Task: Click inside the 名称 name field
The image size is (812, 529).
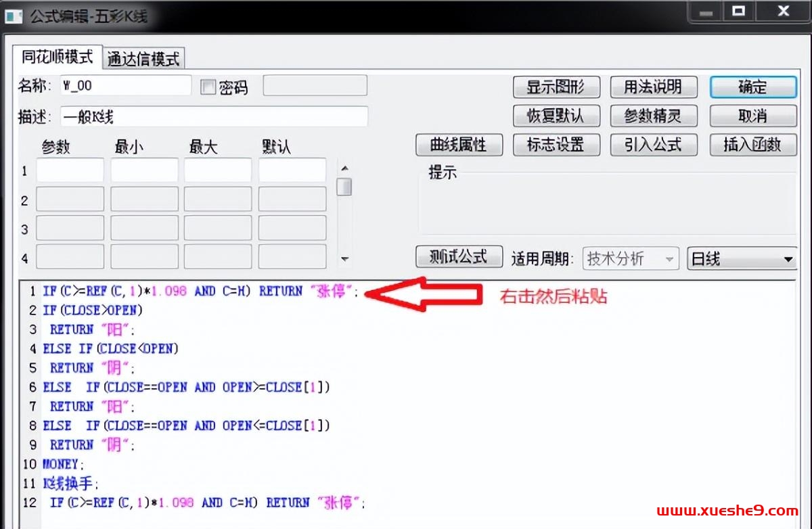Action: 125,86
